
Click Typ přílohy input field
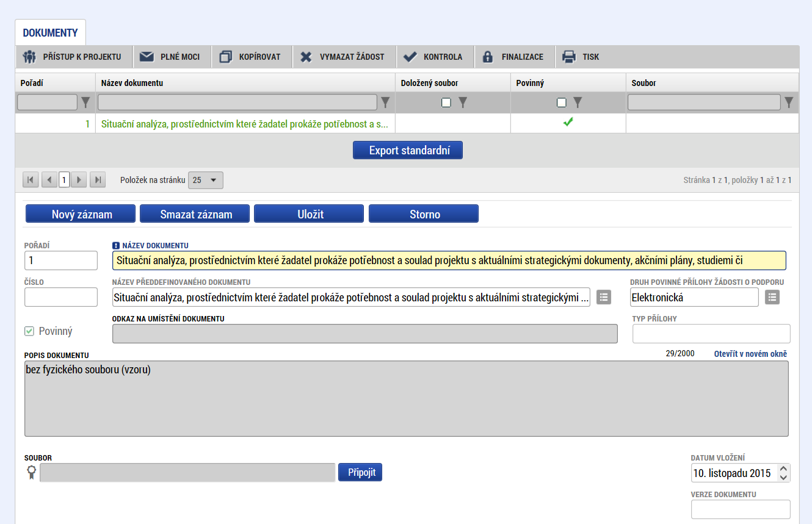point(711,334)
